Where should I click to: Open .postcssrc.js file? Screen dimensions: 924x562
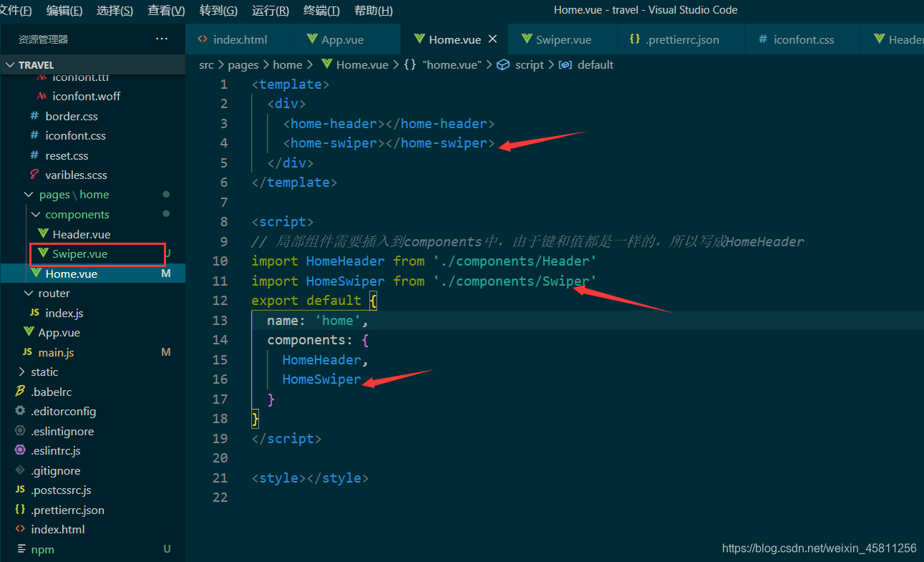(61, 490)
